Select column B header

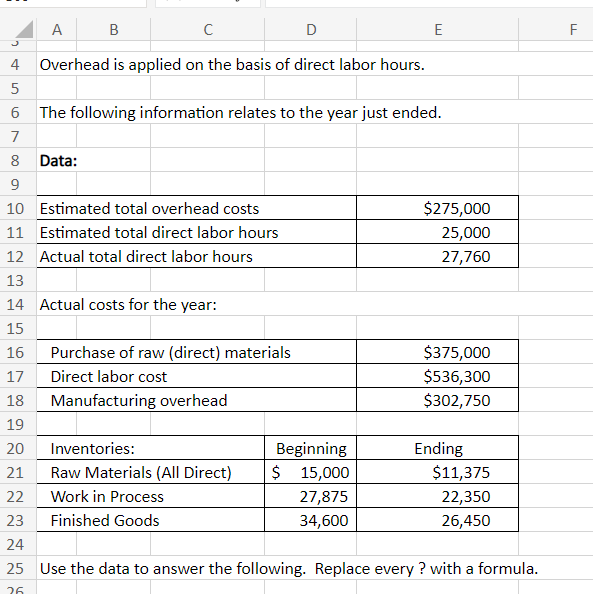[x=113, y=29]
